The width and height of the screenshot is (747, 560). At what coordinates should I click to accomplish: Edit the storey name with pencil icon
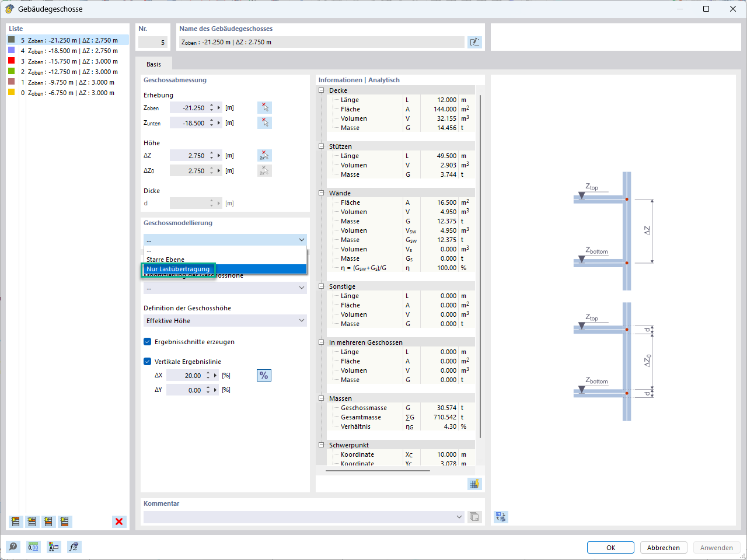tap(474, 42)
